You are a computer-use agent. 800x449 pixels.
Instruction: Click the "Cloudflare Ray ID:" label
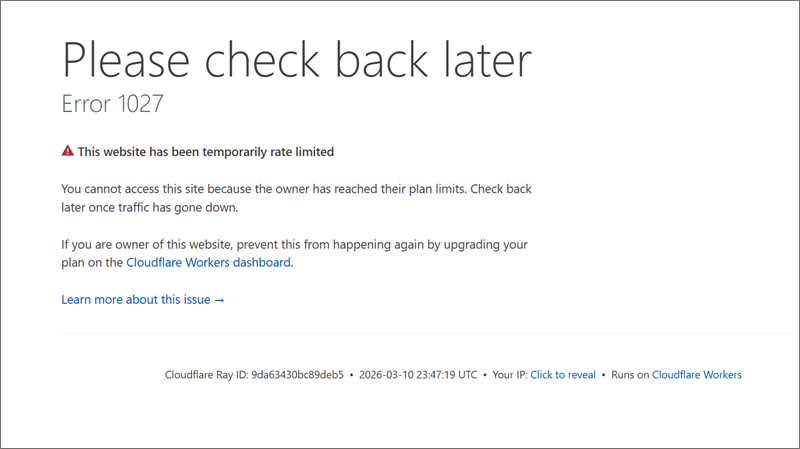[206, 375]
